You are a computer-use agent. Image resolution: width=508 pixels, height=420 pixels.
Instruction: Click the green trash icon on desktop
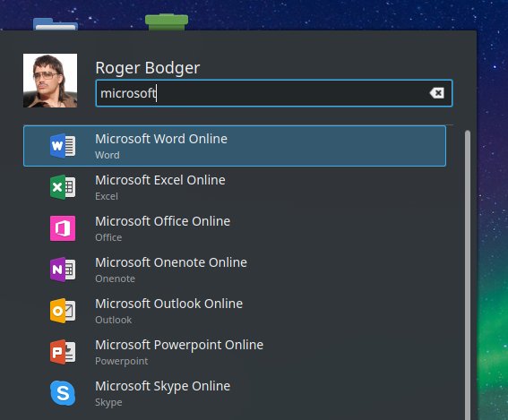click(167, 21)
